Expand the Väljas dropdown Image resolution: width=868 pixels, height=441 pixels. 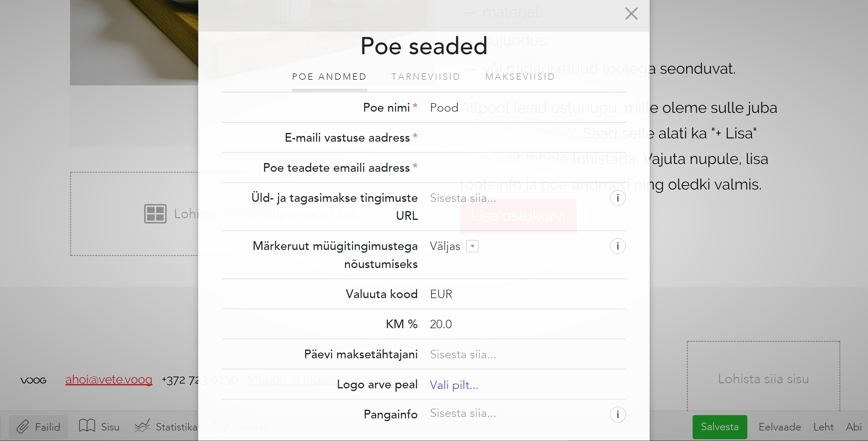(x=472, y=246)
